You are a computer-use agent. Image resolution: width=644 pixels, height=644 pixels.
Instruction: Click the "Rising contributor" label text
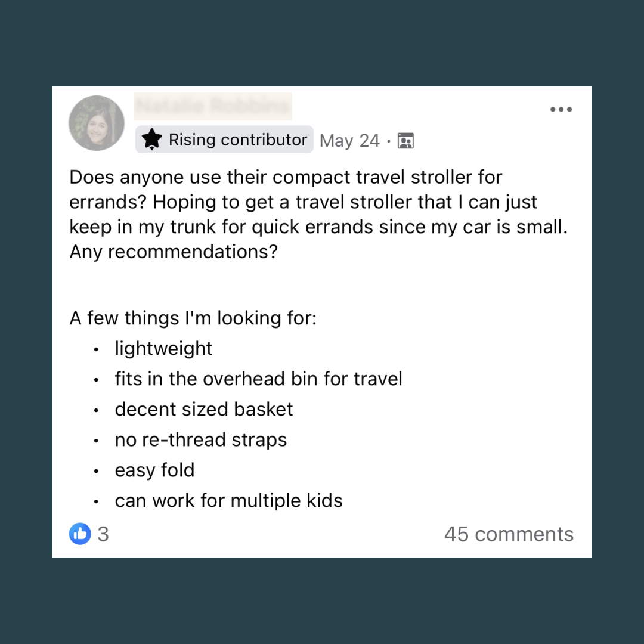click(237, 140)
